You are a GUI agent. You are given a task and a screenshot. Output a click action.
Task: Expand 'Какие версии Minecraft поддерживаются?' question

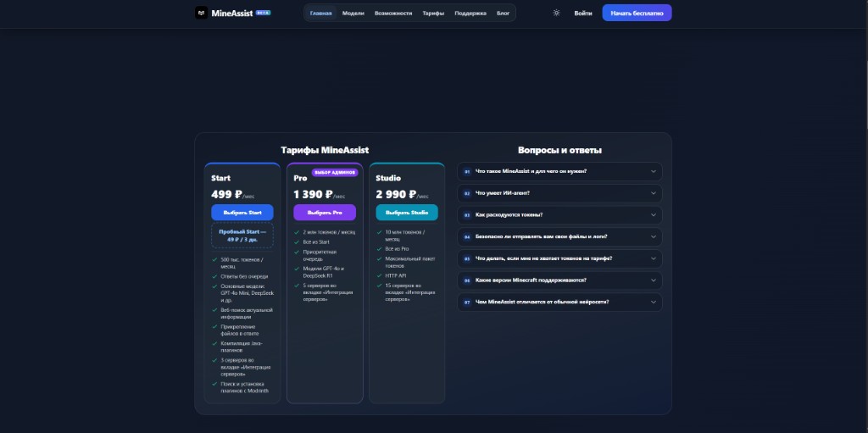(x=559, y=280)
